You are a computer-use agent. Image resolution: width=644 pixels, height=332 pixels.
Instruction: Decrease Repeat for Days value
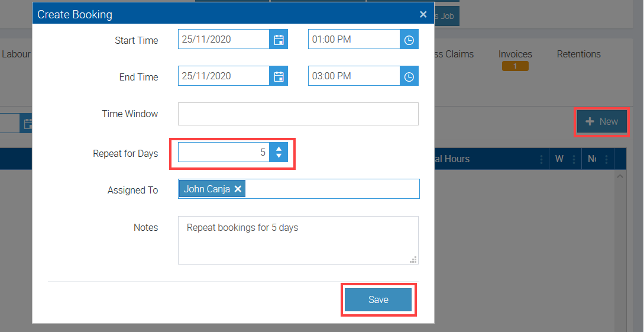tap(279, 156)
